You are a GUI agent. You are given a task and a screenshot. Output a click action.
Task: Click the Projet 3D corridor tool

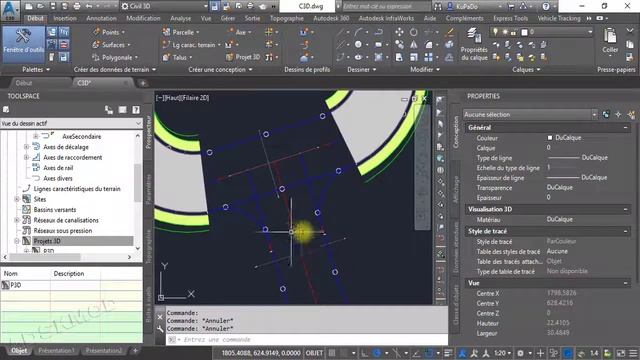click(x=243, y=57)
